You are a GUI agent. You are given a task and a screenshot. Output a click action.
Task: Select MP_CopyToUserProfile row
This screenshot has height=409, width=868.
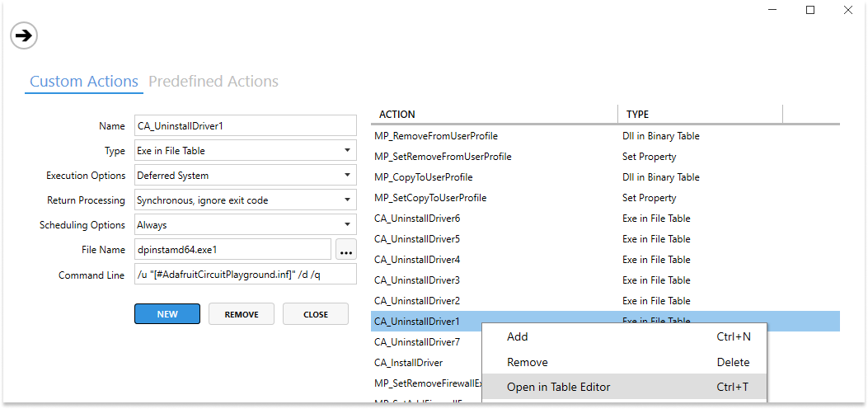tap(605, 177)
